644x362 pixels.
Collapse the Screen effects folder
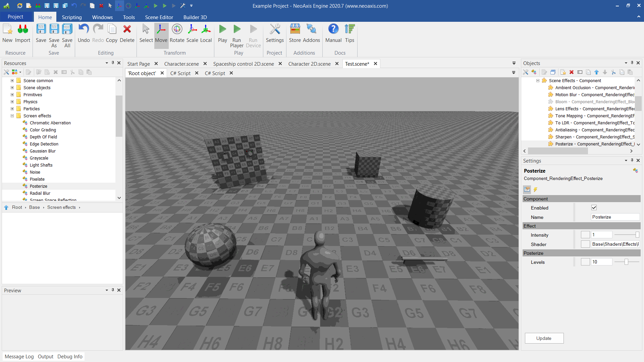[12, 116]
